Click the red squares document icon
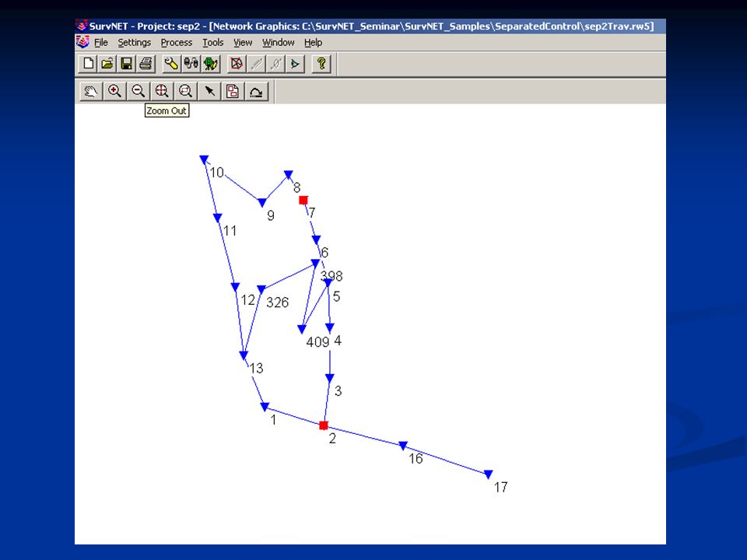The height and width of the screenshot is (560, 747). (x=233, y=91)
